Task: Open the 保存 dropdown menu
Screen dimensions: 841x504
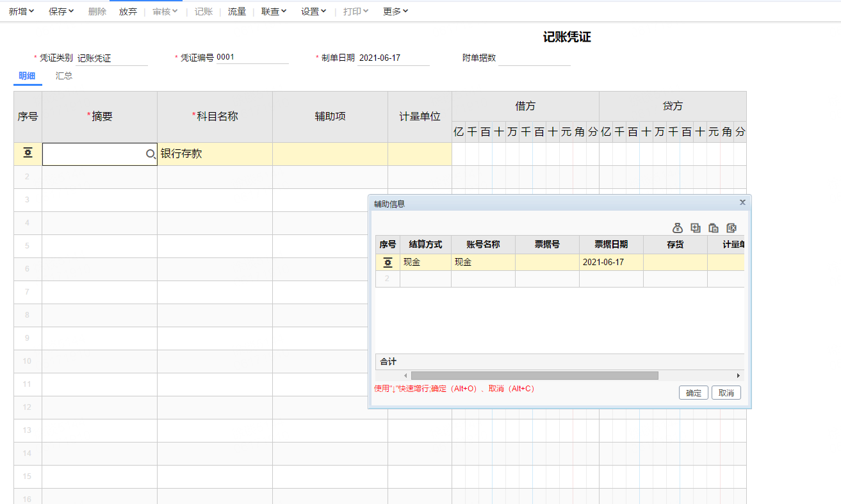Action: [x=61, y=12]
